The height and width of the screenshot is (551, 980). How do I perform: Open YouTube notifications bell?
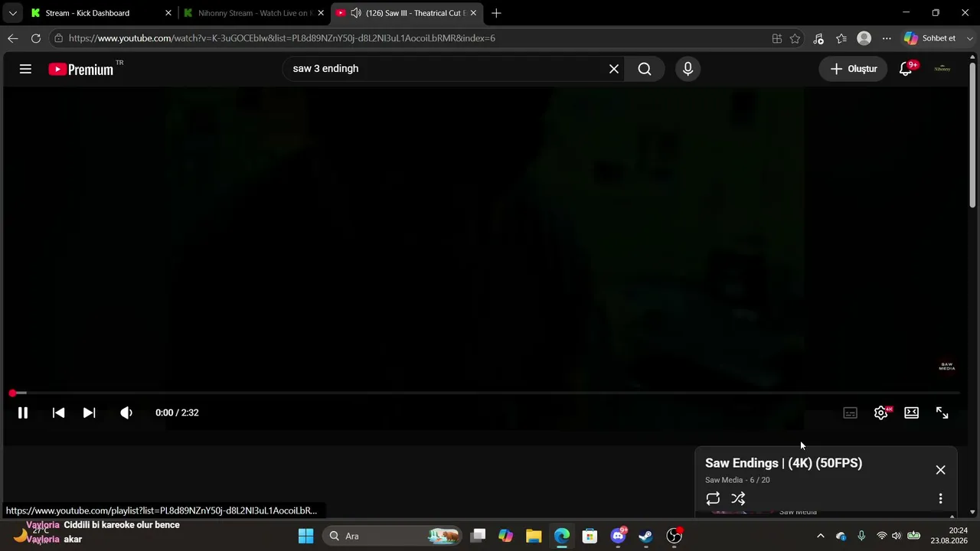[x=906, y=69]
